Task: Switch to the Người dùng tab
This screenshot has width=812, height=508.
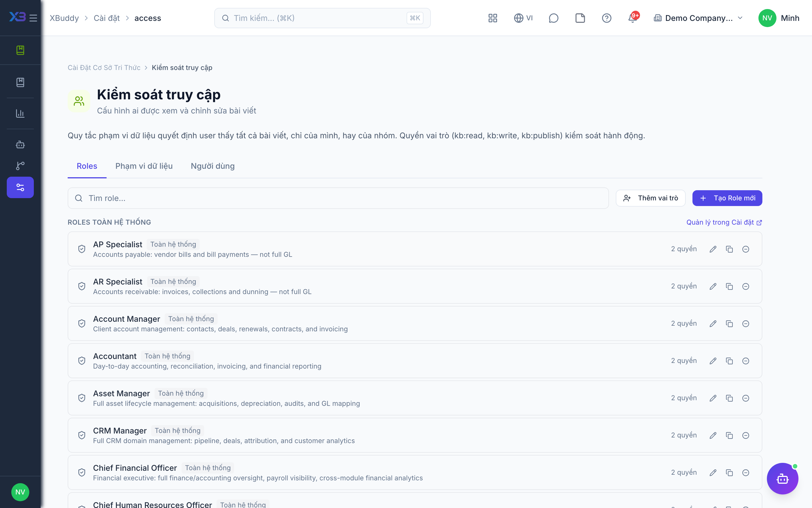Action: point(213,166)
